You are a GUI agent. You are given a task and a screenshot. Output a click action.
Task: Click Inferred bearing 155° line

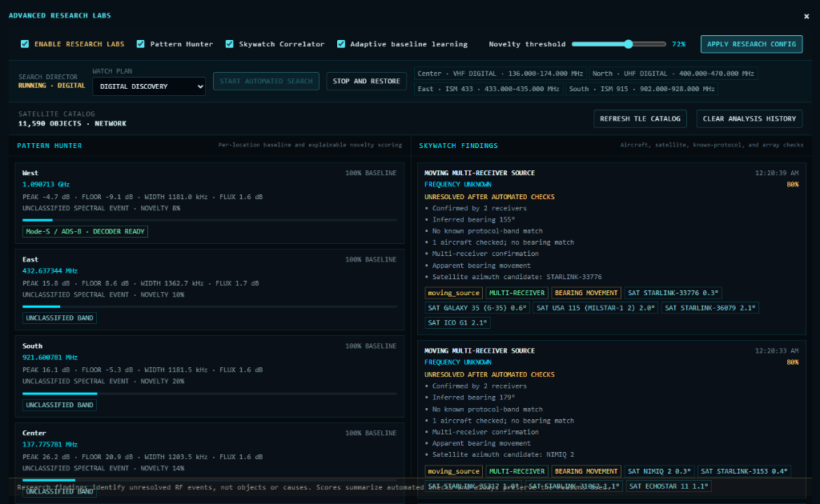point(473,220)
